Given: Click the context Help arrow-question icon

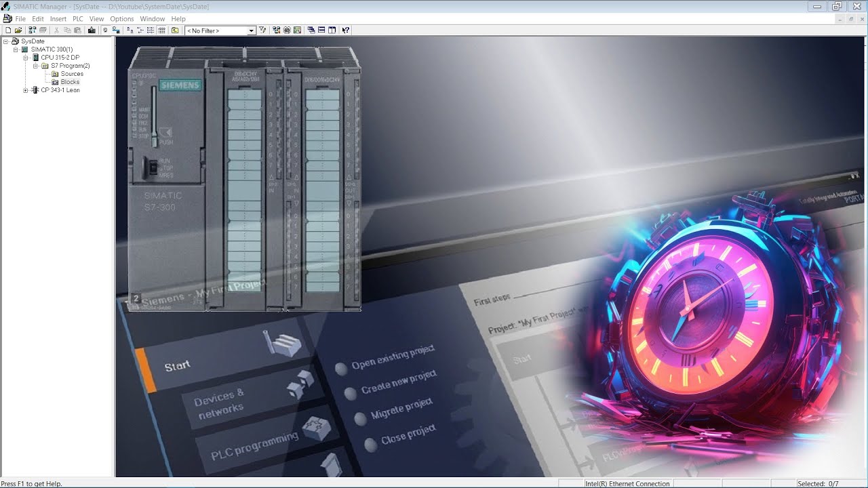Looking at the screenshot, I should coord(346,30).
